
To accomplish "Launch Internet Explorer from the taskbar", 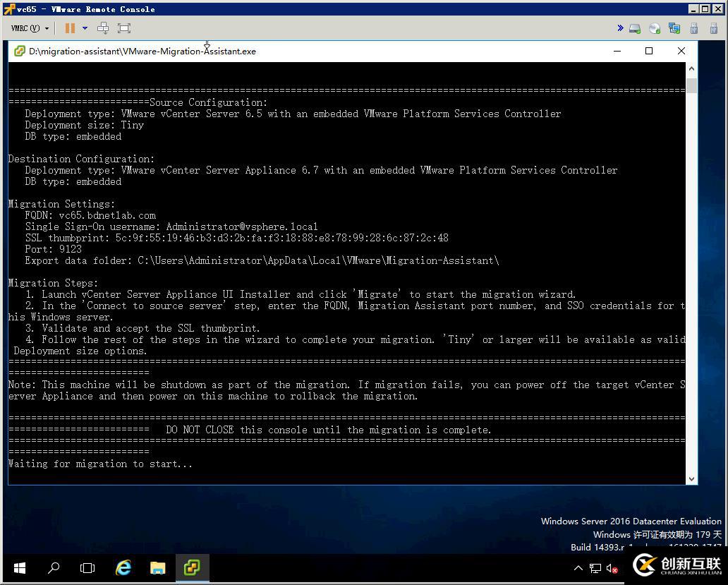I will click(123, 567).
